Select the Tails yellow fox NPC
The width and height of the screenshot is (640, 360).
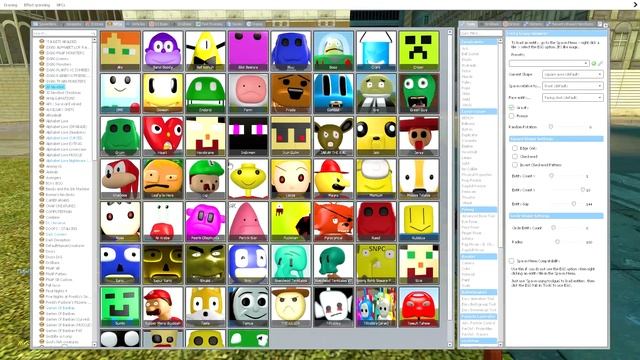(205, 307)
